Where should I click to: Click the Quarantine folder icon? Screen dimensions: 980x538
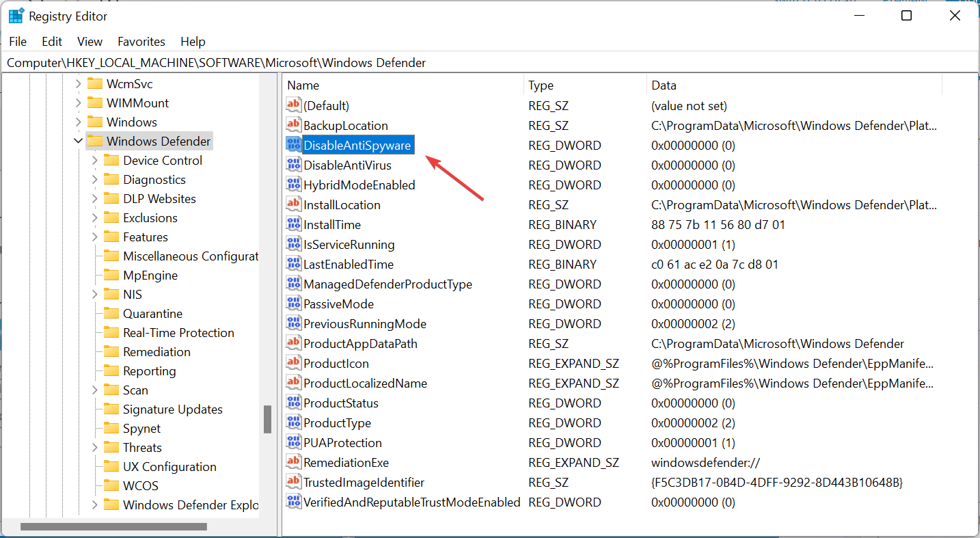[x=111, y=313]
